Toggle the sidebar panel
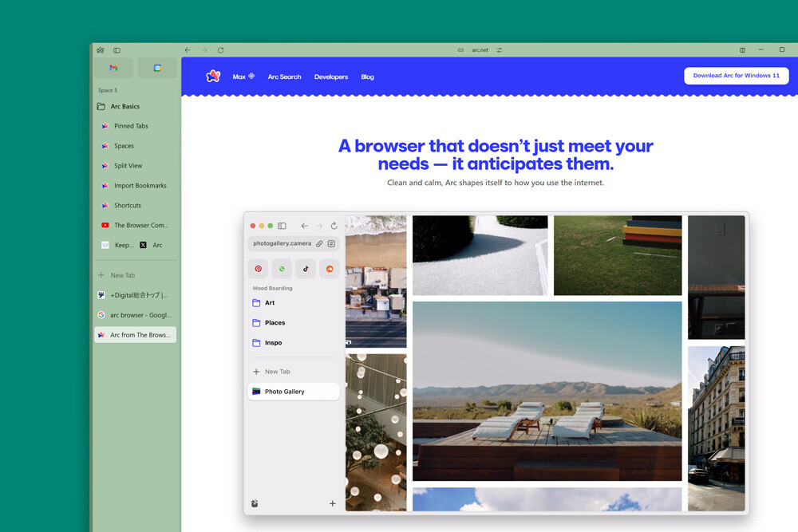Viewport: 798px width, 532px height. click(117, 50)
